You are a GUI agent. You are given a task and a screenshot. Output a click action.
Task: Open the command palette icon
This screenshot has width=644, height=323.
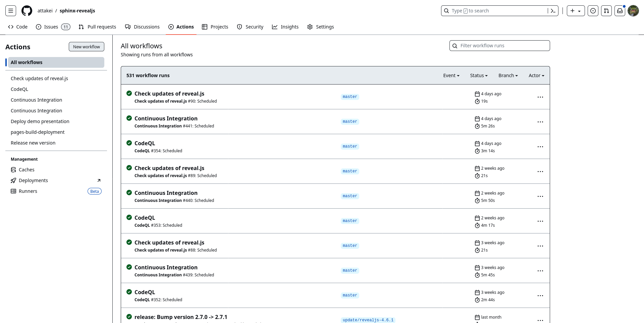(553, 11)
